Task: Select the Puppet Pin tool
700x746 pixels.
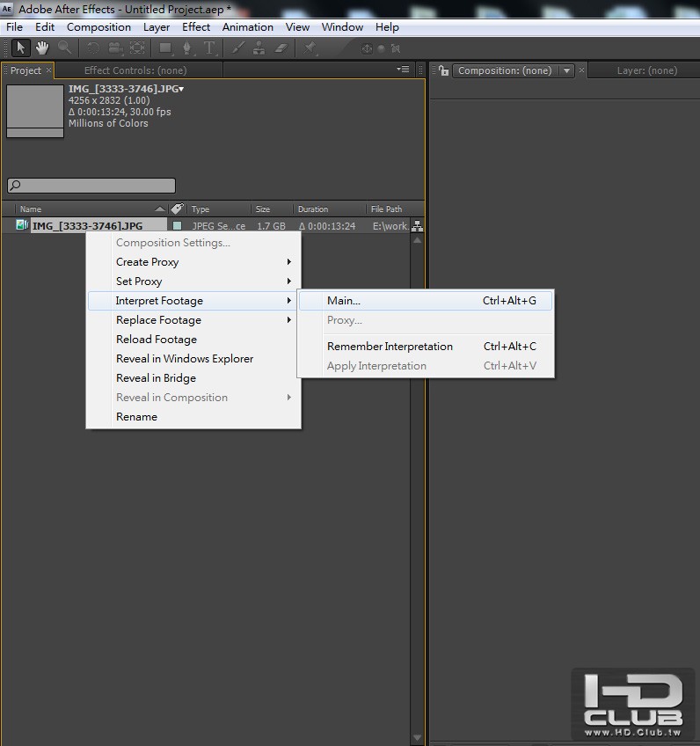Action: 310,48
